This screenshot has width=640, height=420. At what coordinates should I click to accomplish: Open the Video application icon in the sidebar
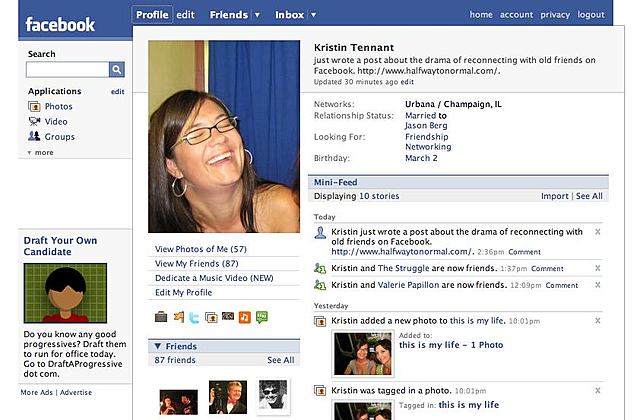pos(34,122)
